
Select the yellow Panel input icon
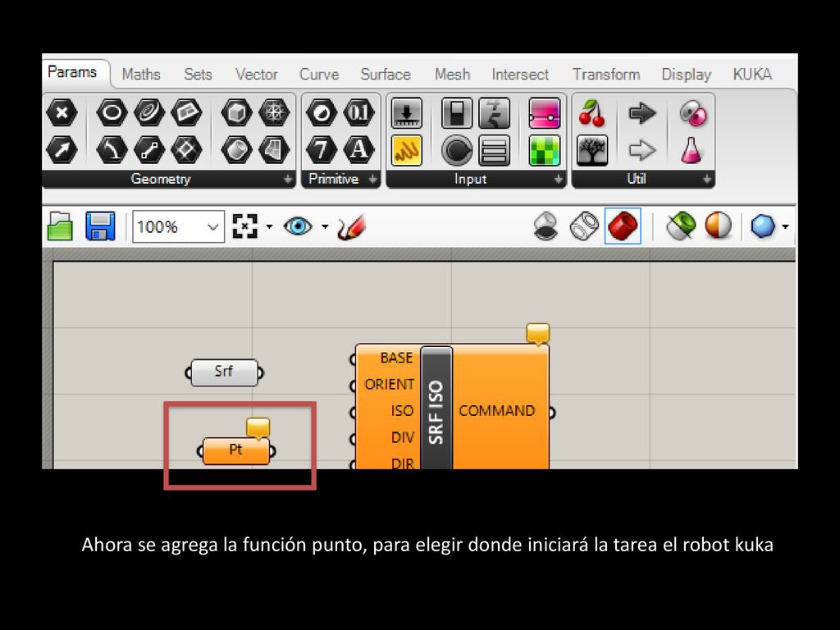pyautogui.click(x=407, y=149)
